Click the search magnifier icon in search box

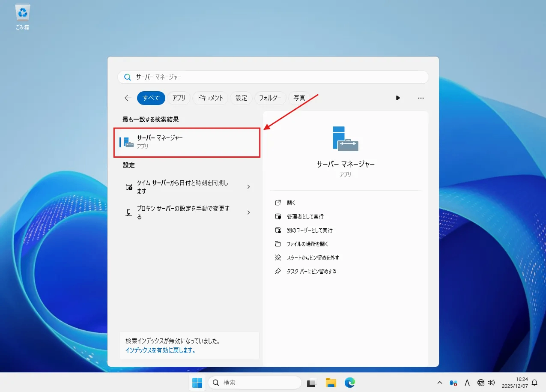pos(127,77)
